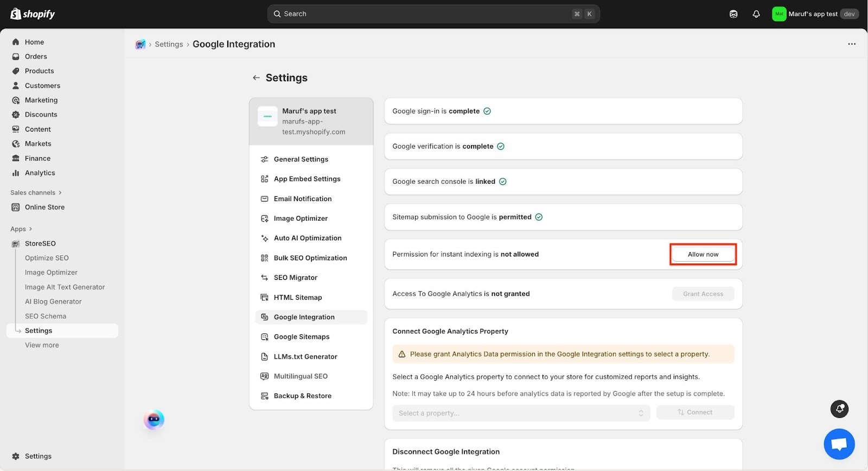Click the Shopify logo
Image resolution: width=868 pixels, height=471 pixels.
click(x=33, y=14)
